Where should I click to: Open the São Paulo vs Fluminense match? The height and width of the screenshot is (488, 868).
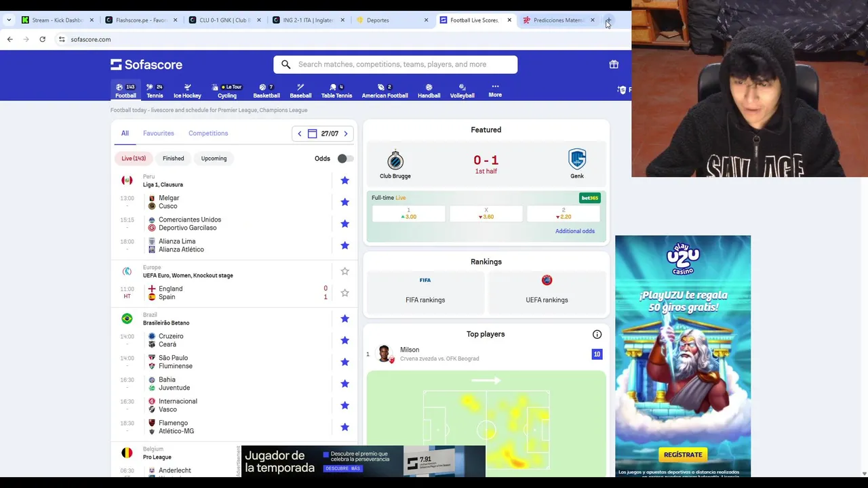point(234,362)
